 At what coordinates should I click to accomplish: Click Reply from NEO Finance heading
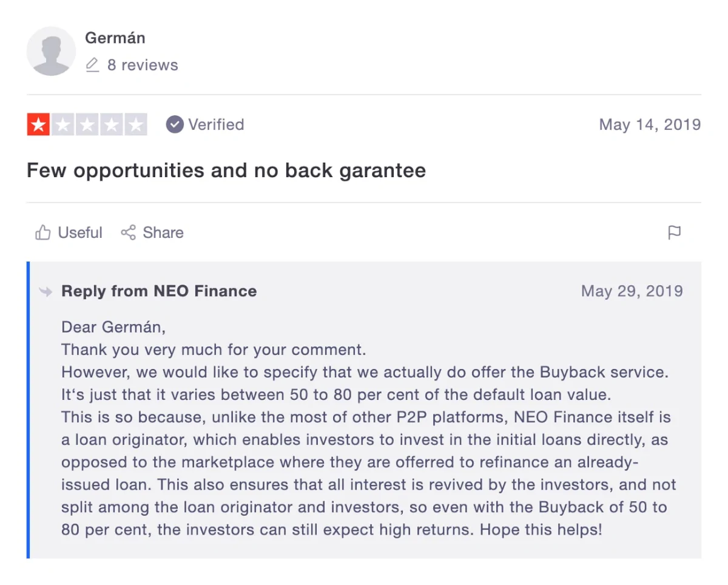pyautogui.click(x=159, y=291)
